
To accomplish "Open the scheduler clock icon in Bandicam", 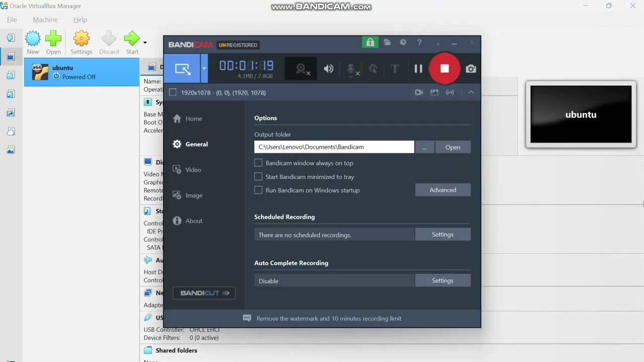I will point(403,43).
